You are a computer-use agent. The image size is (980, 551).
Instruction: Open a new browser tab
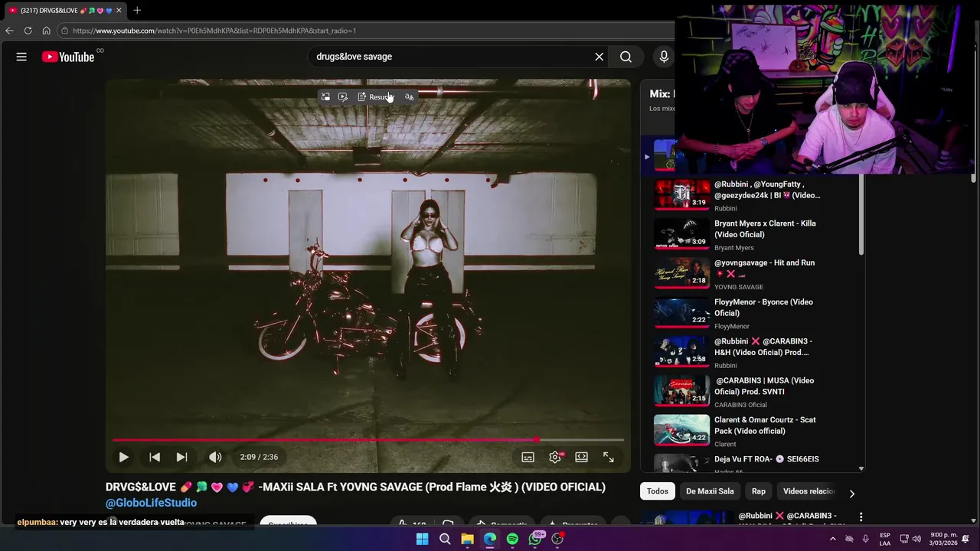(137, 10)
